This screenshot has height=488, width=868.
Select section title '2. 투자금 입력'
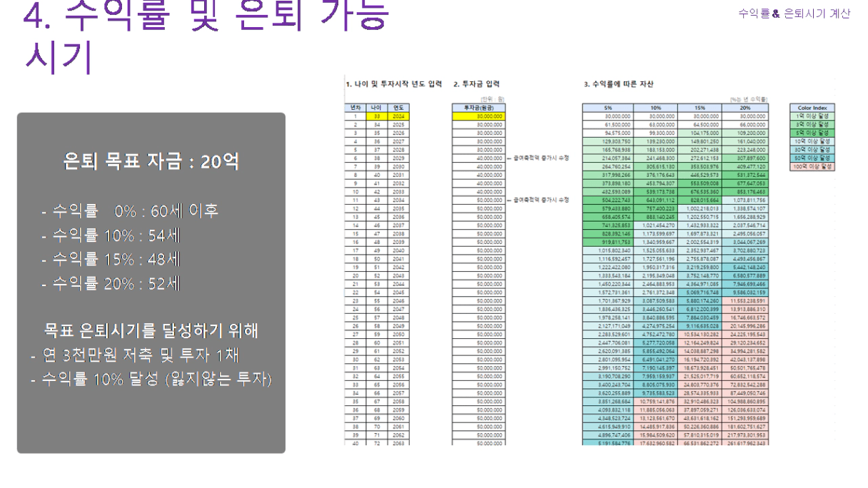(477, 84)
